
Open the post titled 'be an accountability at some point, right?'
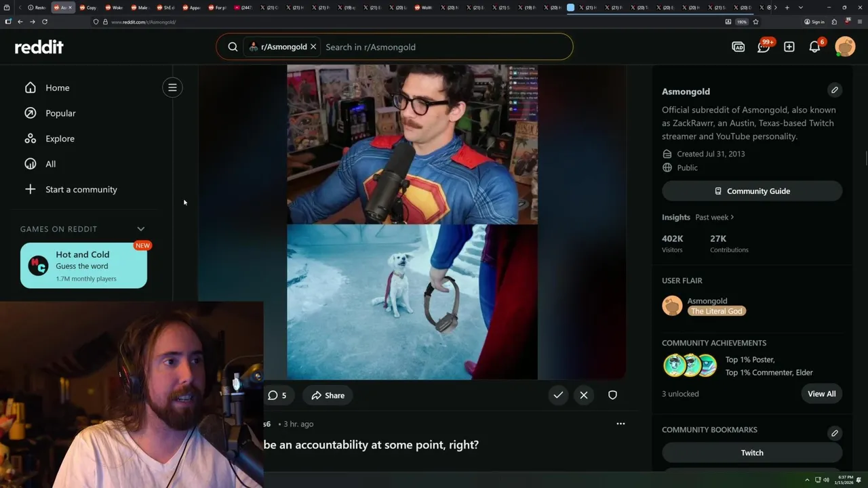(x=371, y=445)
